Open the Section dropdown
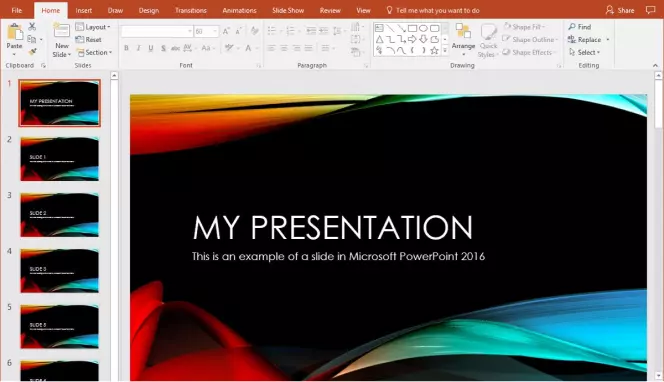Viewport: 664px width, 382px height. pyautogui.click(x=94, y=53)
